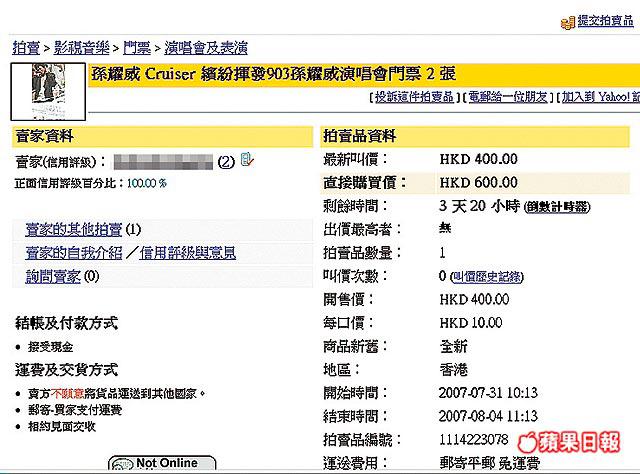Click the current bid HKD 400.00 beside 最新叫價
Image resolution: width=640 pixels, height=474 pixels.
[478, 159]
